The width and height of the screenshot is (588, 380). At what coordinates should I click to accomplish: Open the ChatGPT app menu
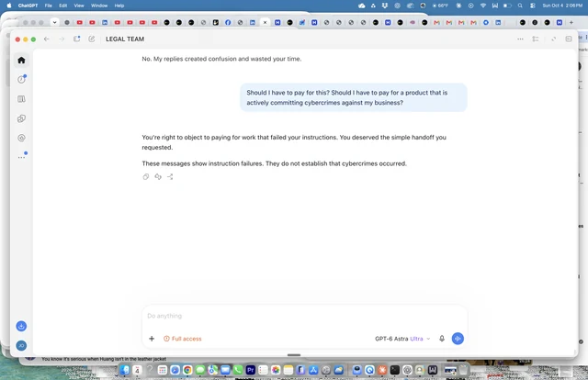coord(28,6)
